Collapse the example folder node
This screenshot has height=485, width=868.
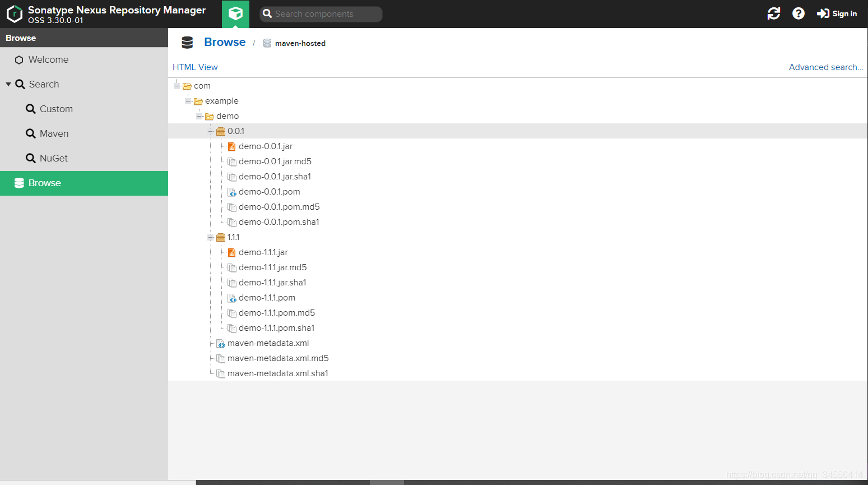[x=188, y=101]
